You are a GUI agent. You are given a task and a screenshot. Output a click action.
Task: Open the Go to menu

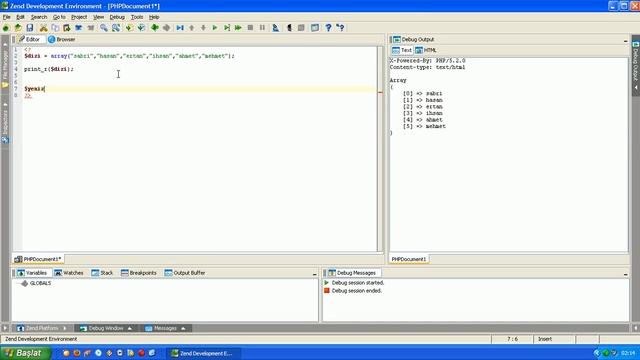[x=59, y=17]
